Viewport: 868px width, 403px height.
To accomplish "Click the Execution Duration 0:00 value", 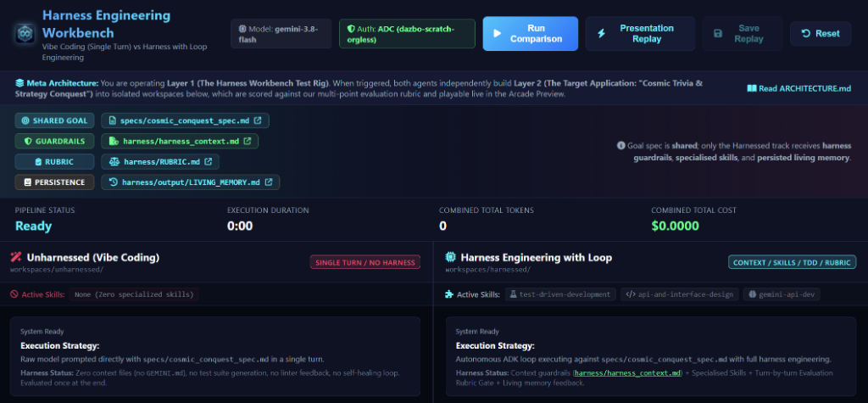I will tap(240, 226).
